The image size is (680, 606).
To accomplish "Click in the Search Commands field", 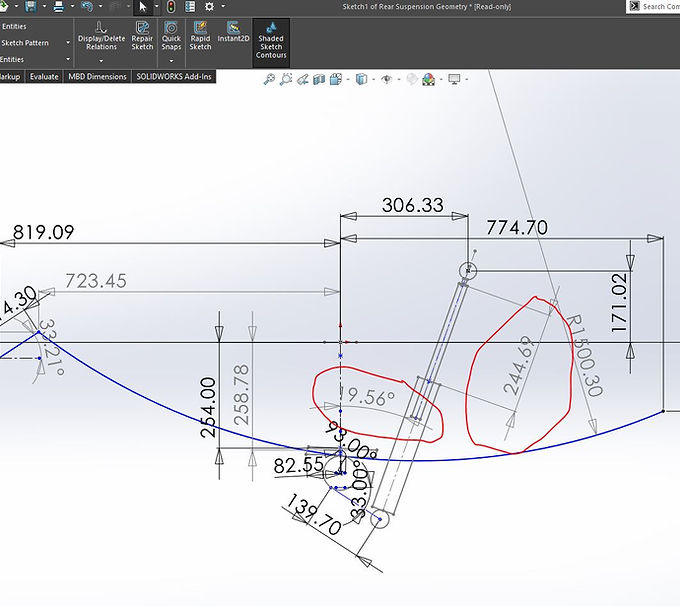I will (659, 7).
